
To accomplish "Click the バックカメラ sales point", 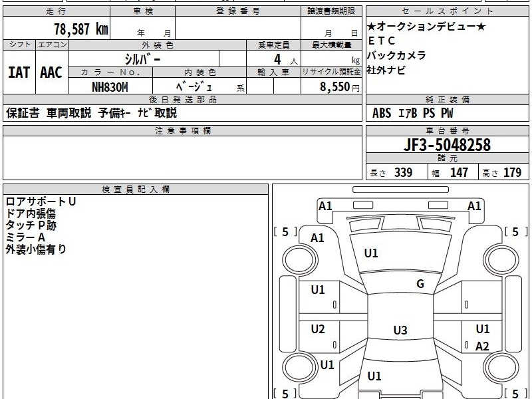I will [396, 55].
